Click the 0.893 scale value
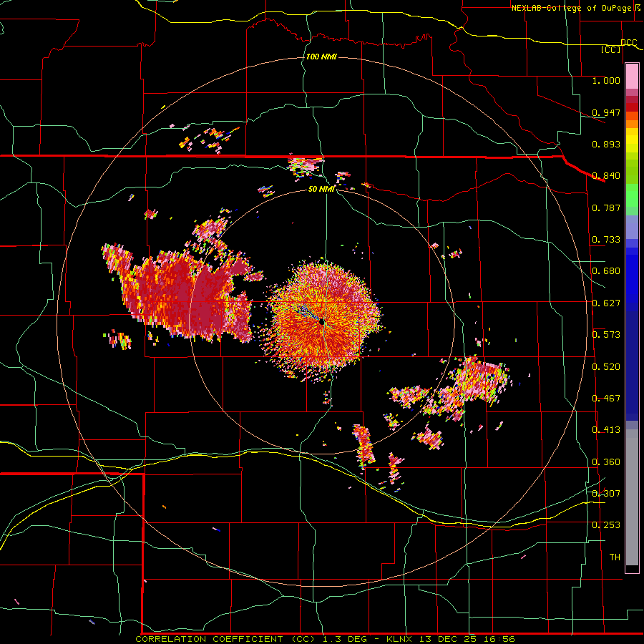The width and height of the screenshot is (644, 644). (x=606, y=144)
